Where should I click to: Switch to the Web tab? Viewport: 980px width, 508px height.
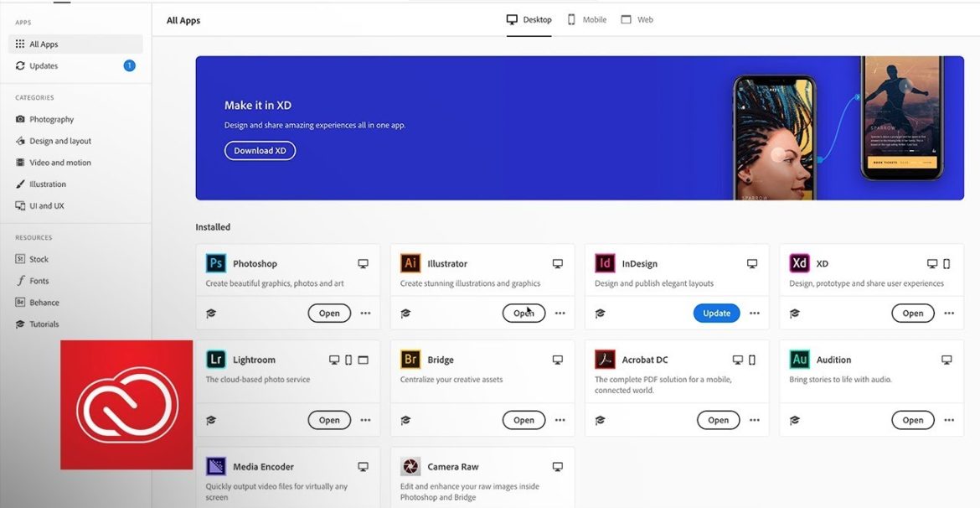[x=637, y=20]
